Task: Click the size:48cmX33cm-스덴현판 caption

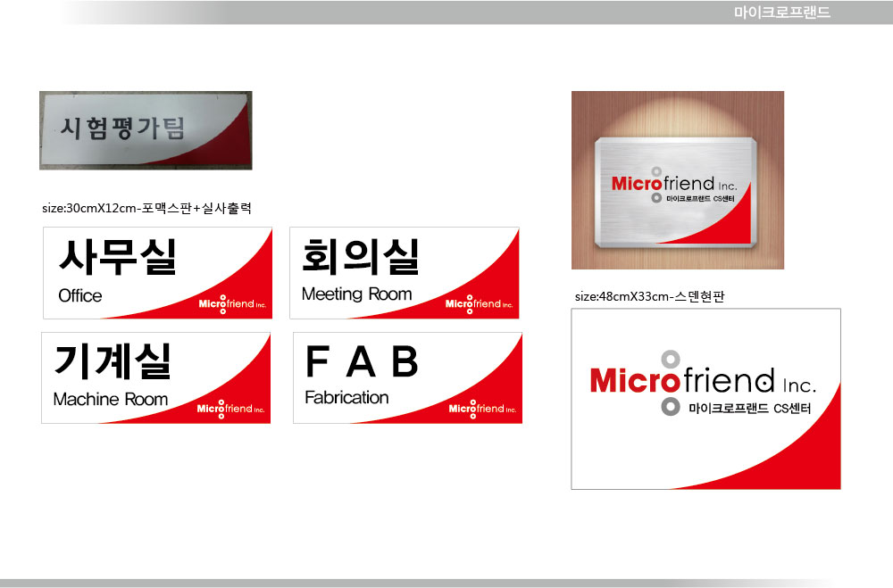Action: tap(650, 296)
